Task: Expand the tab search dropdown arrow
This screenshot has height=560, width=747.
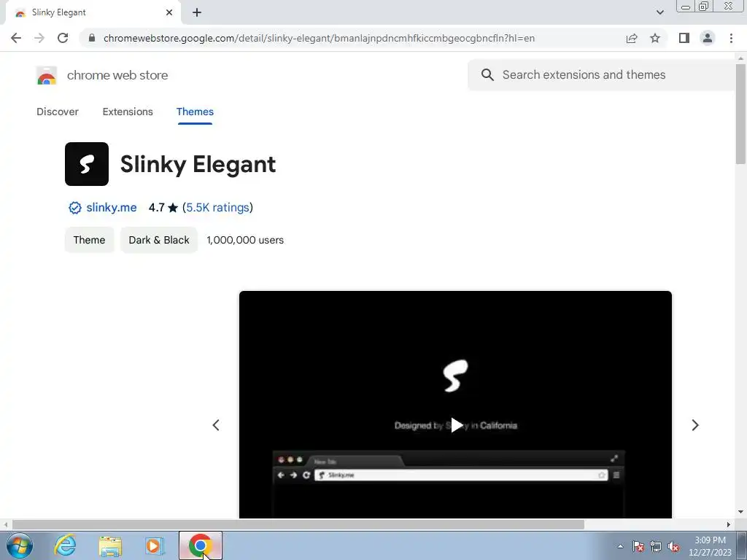Action: click(659, 12)
